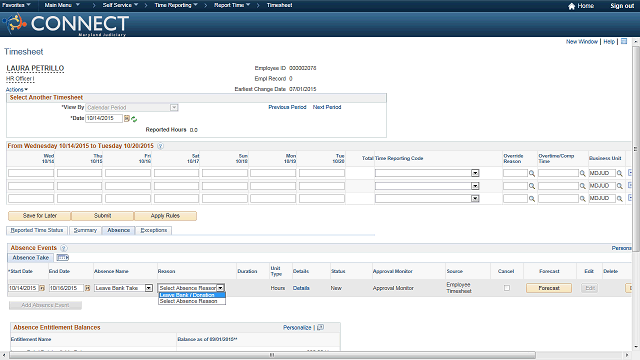640x360 pixels.
Task: Switch to Summary tab
Action: tap(85, 231)
